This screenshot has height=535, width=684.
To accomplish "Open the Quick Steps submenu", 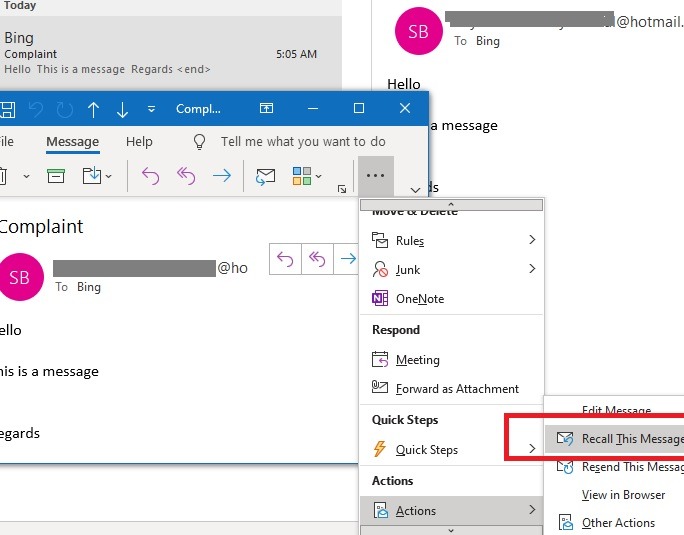I will pos(451,449).
